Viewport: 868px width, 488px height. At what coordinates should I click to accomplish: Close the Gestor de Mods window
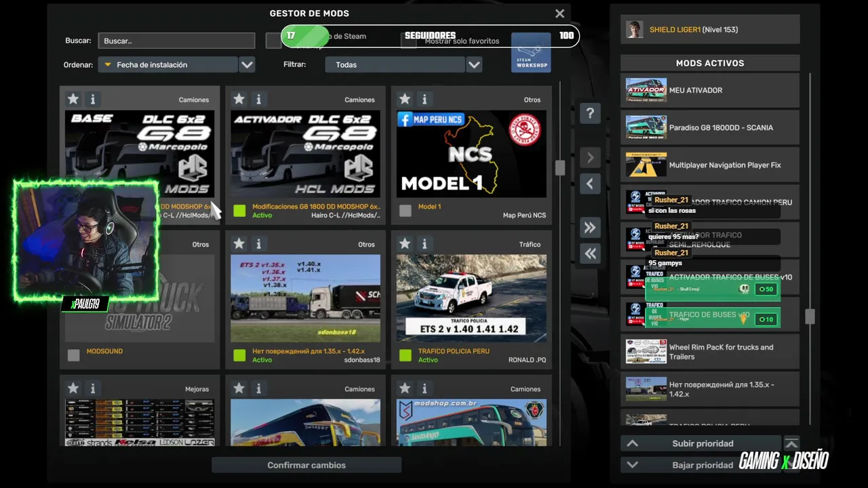[x=559, y=14]
